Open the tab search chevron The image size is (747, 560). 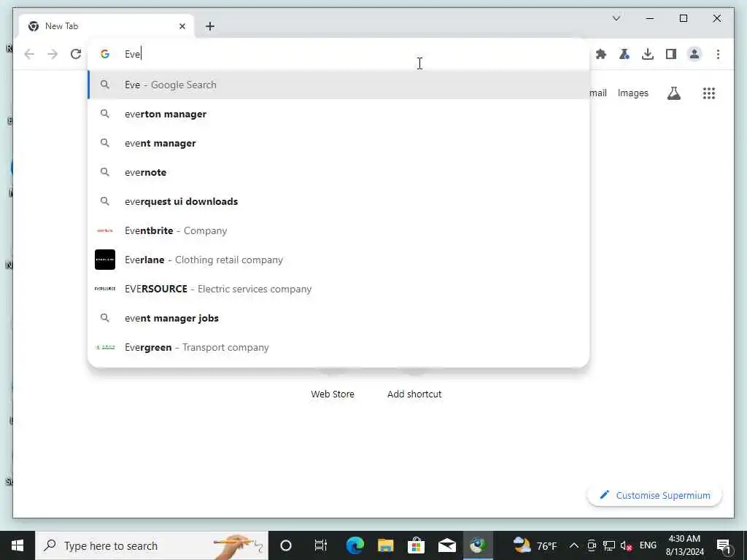[x=616, y=18]
